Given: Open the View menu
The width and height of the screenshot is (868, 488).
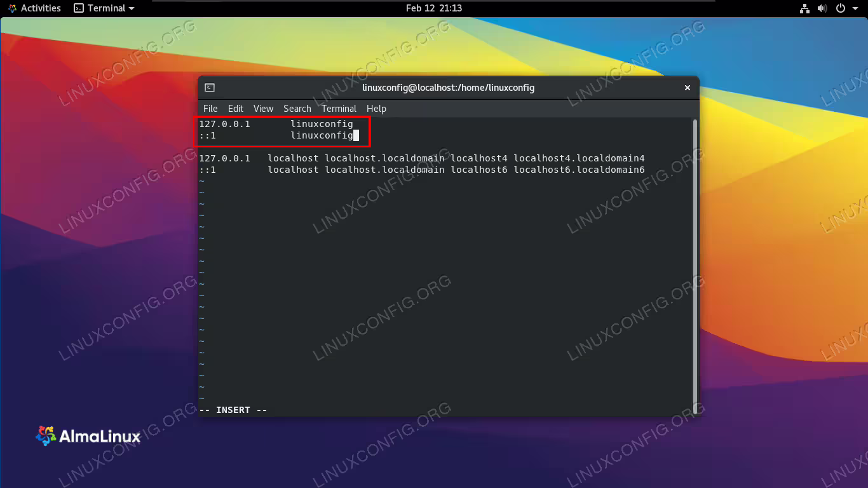Looking at the screenshot, I should (263, 109).
